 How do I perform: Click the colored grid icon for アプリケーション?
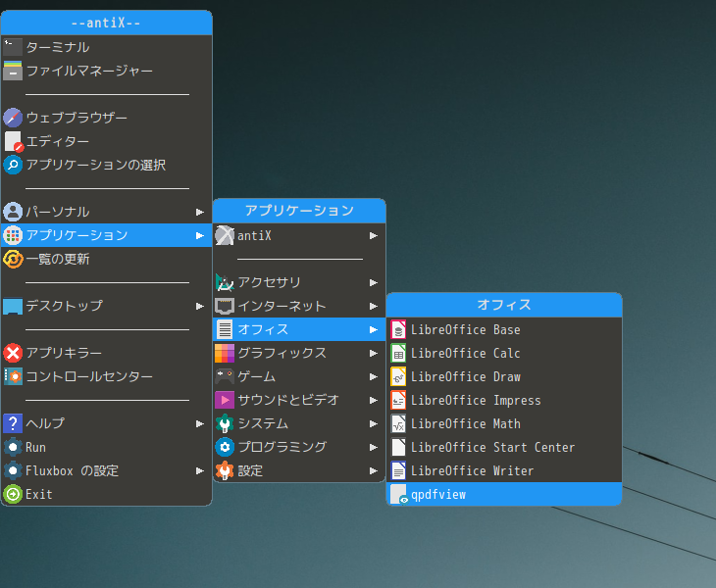click(13, 235)
